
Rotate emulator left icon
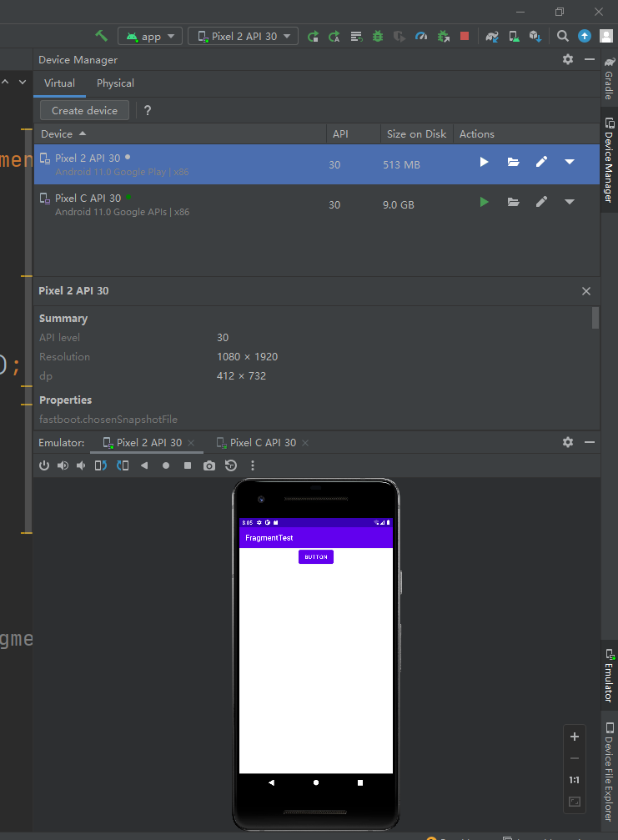point(101,465)
